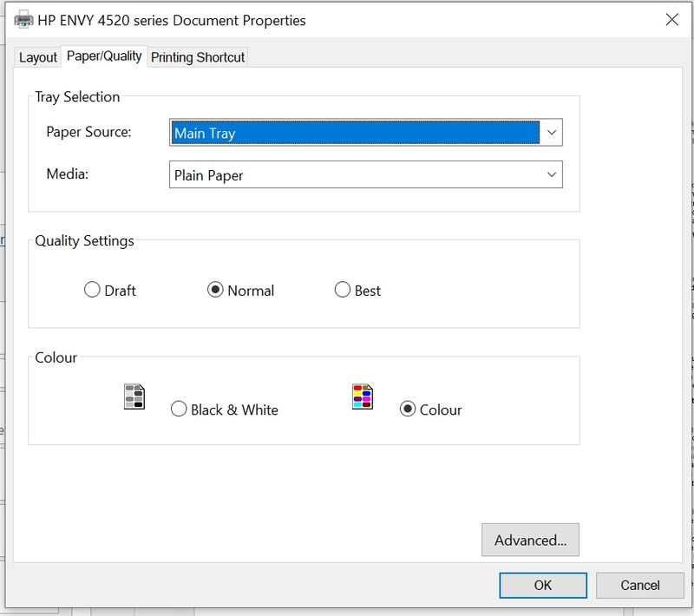
Task: Click the Media label
Action: (x=68, y=174)
